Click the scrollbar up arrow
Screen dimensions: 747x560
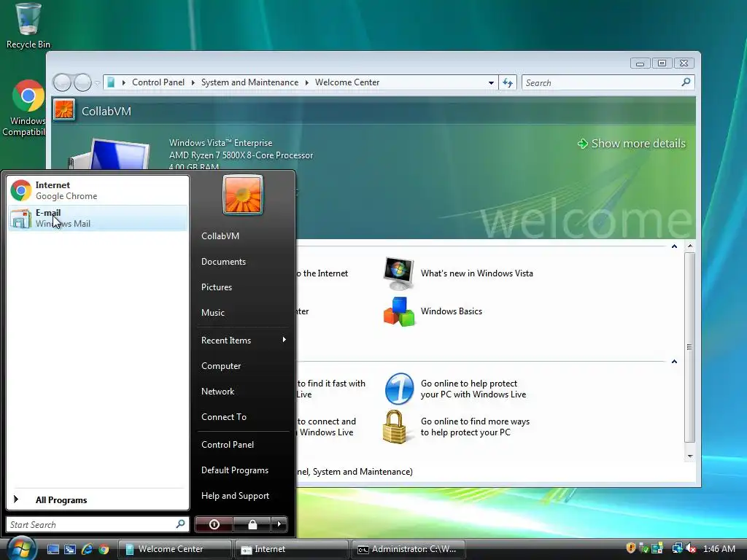(690, 246)
